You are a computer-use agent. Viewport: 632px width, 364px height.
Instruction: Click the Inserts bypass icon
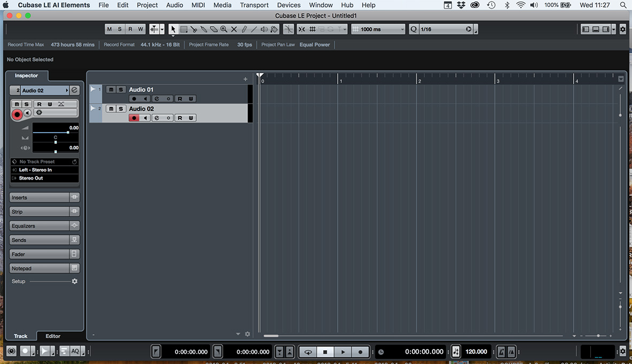74,197
